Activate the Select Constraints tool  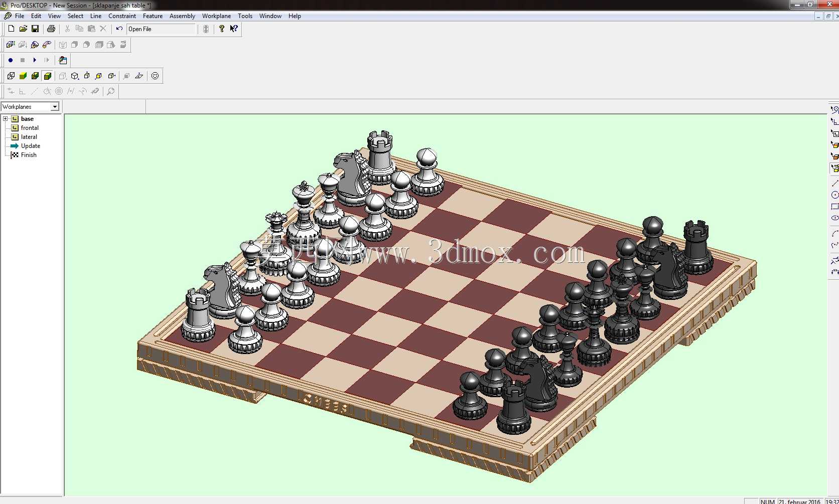[834, 121]
